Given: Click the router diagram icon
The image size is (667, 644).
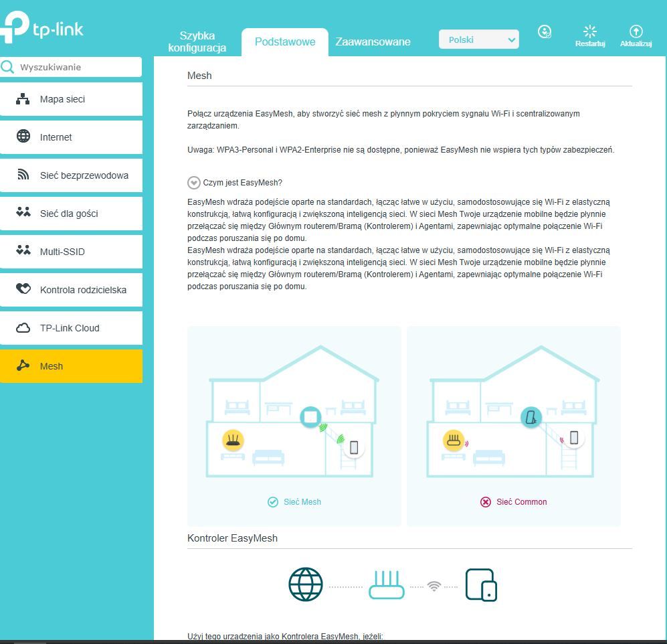Looking at the screenshot, I should pyautogui.click(x=387, y=585).
